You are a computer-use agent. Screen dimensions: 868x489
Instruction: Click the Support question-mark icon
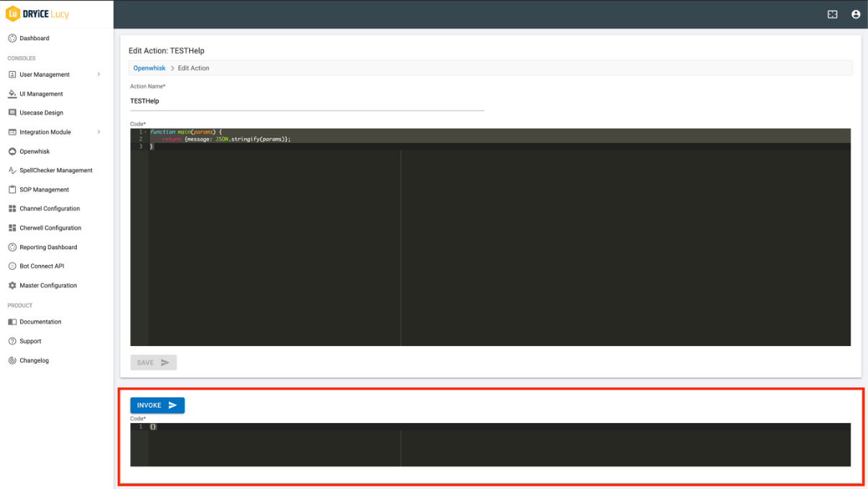[x=12, y=341]
